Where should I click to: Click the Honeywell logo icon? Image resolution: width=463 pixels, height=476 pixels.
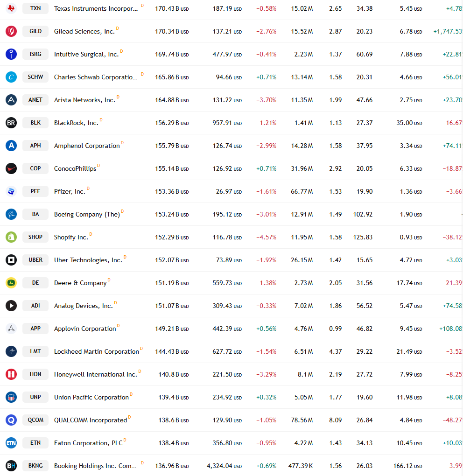(11, 374)
